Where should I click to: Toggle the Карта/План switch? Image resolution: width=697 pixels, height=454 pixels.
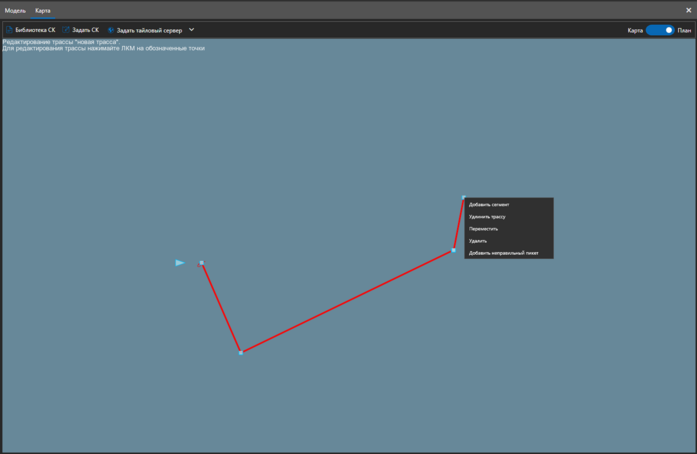(660, 30)
